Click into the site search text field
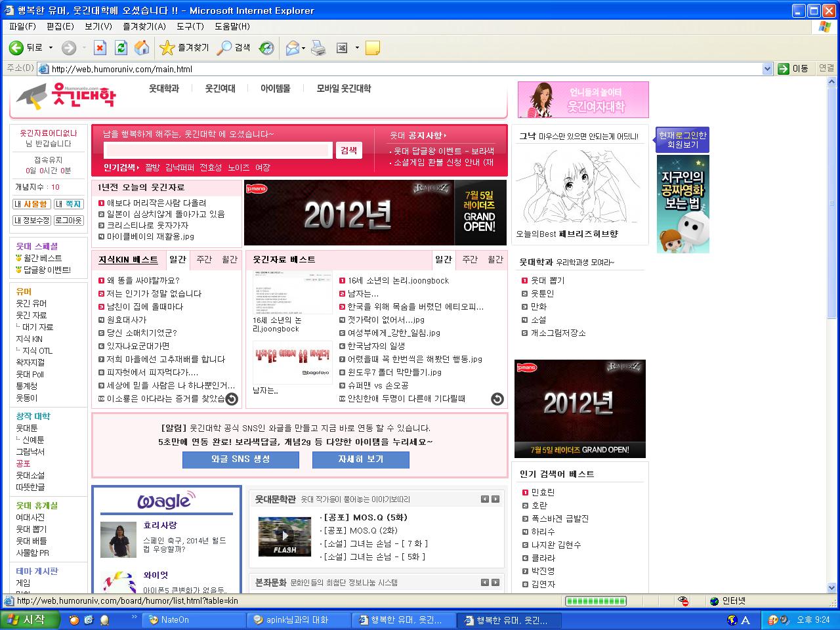 point(218,150)
